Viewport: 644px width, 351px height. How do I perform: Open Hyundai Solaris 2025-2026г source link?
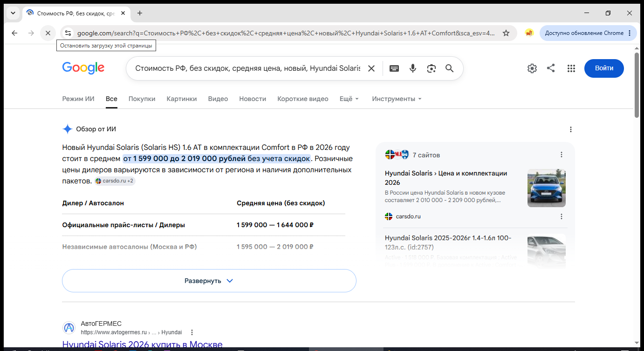coord(448,243)
